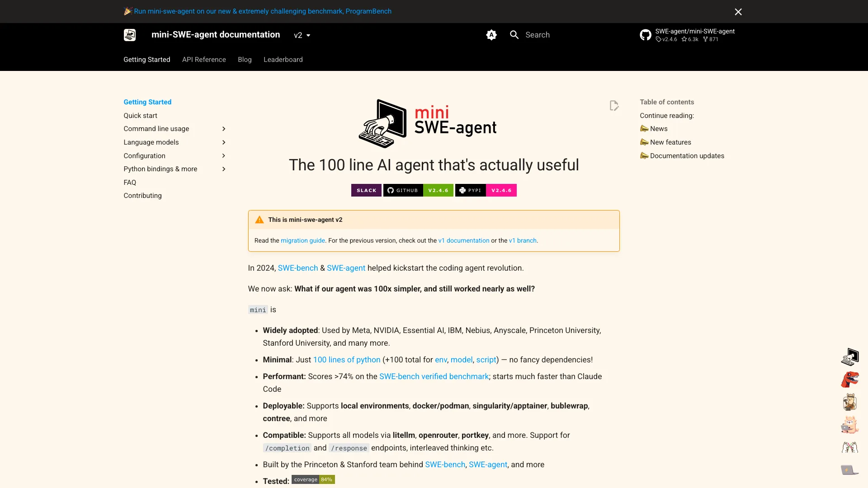Toggle the color theme mode icon
This screenshot has width=868, height=488.
pos(491,35)
